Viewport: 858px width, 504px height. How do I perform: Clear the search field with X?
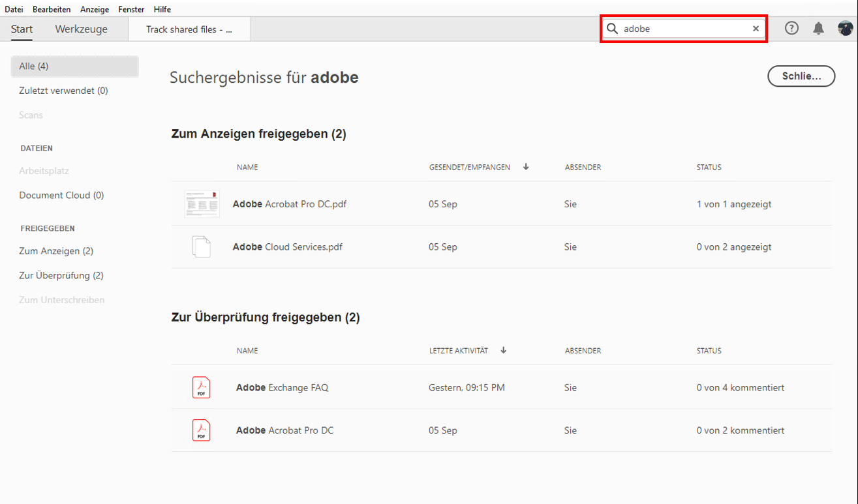click(x=756, y=29)
